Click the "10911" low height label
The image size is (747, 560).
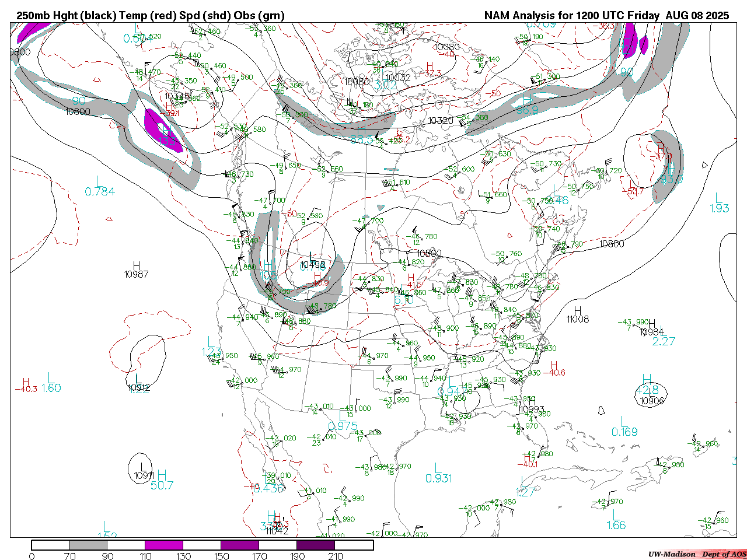click(144, 475)
